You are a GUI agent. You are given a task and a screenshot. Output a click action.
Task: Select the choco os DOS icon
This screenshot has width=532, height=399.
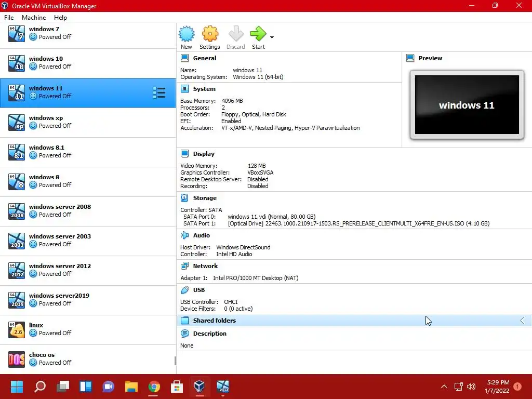point(17,360)
